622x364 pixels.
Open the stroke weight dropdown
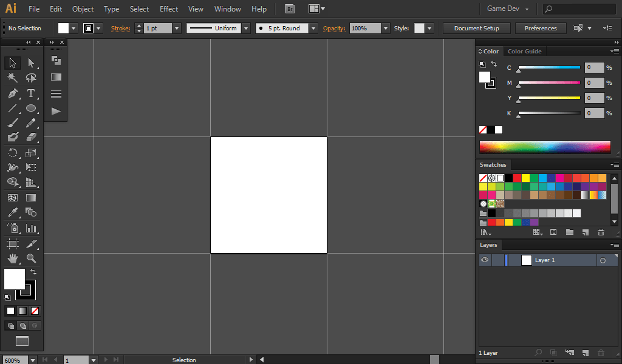point(176,28)
